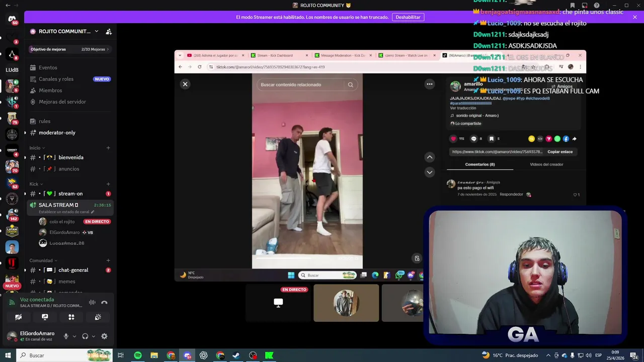
Task: Open Discord user settings gear
Action: point(104,336)
